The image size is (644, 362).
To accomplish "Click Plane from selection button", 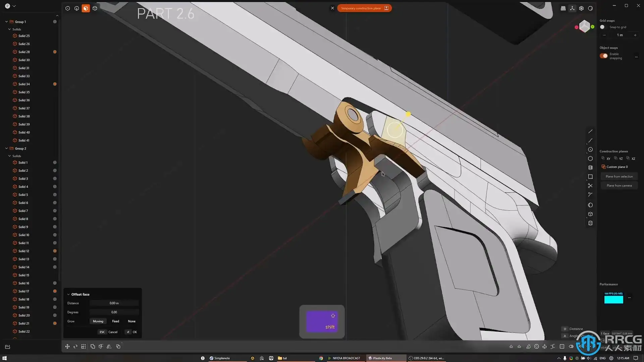I will pyautogui.click(x=619, y=176).
